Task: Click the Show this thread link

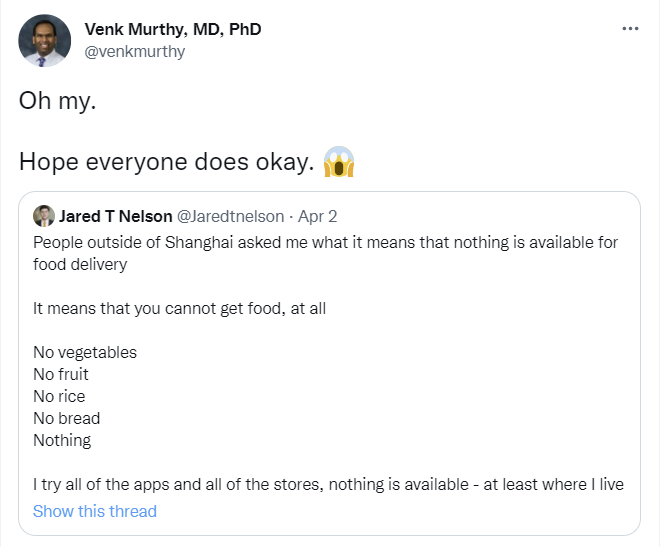Action: point(95,511)
